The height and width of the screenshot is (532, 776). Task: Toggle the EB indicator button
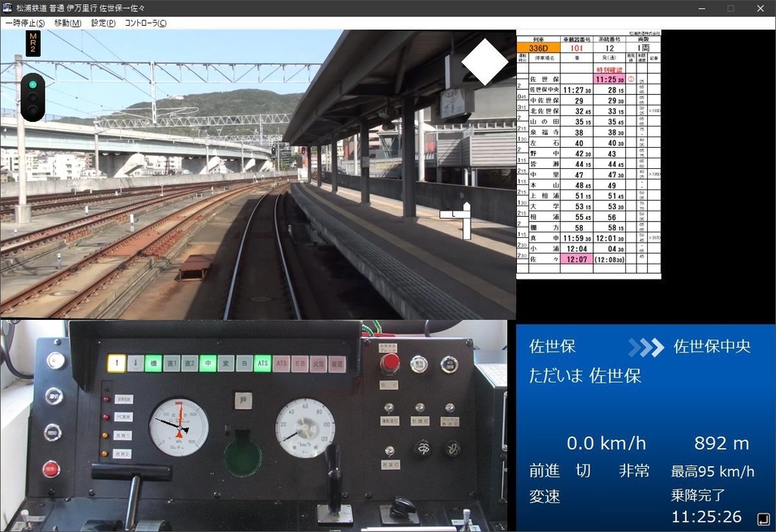299,362
